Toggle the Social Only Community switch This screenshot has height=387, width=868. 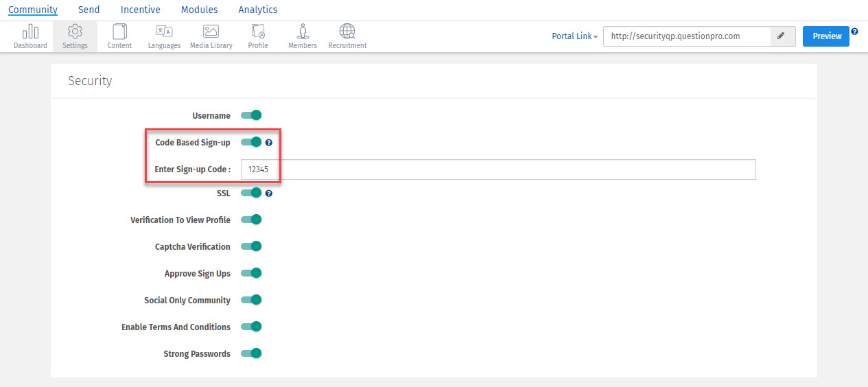tap(252, 300)
